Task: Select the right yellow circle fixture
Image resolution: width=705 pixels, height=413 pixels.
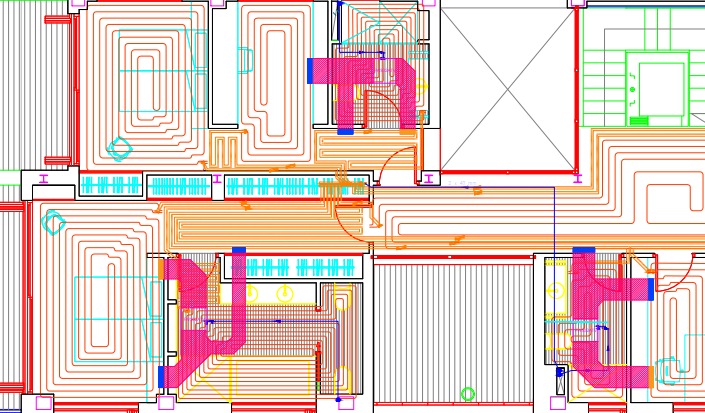Action: click(x=285, y=293)
